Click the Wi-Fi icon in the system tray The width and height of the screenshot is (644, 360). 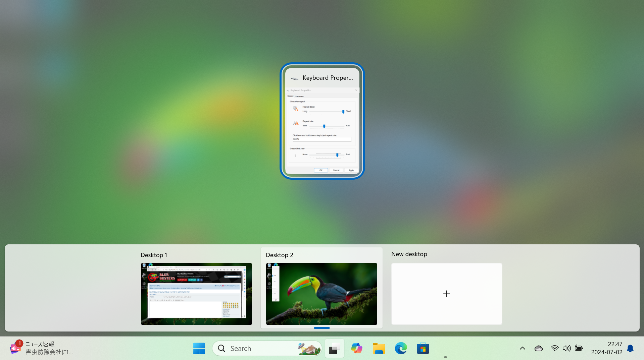(554, 348)
